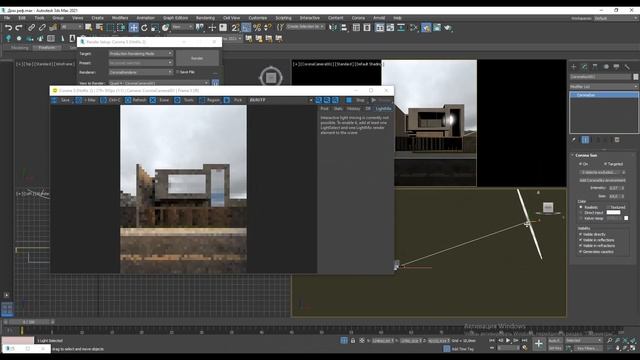Open the Workspaces Default dropdown
This screenshot has height=360, width=640.
point(616,18)
